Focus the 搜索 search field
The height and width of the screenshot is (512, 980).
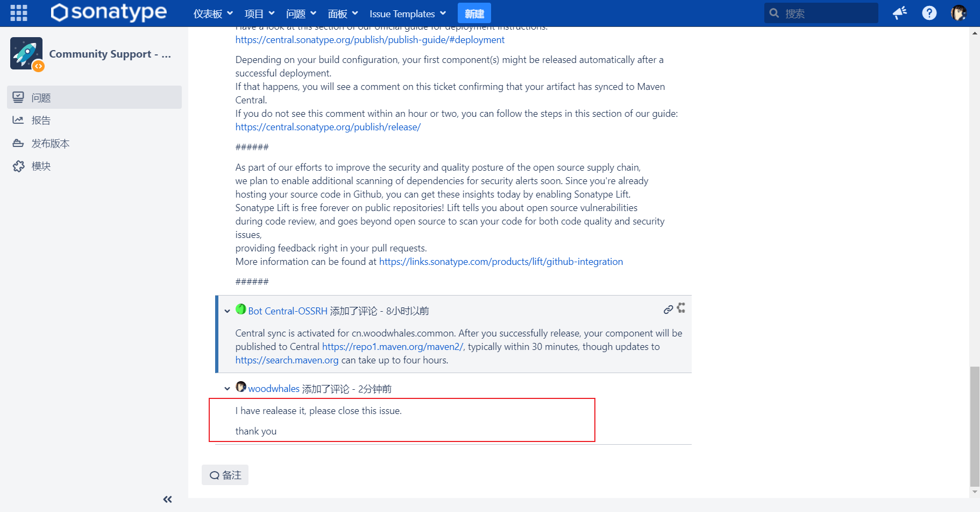(x=821, y=13)
